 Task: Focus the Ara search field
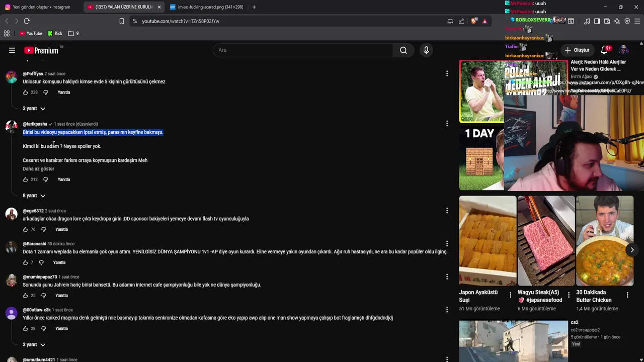(303, 50)
